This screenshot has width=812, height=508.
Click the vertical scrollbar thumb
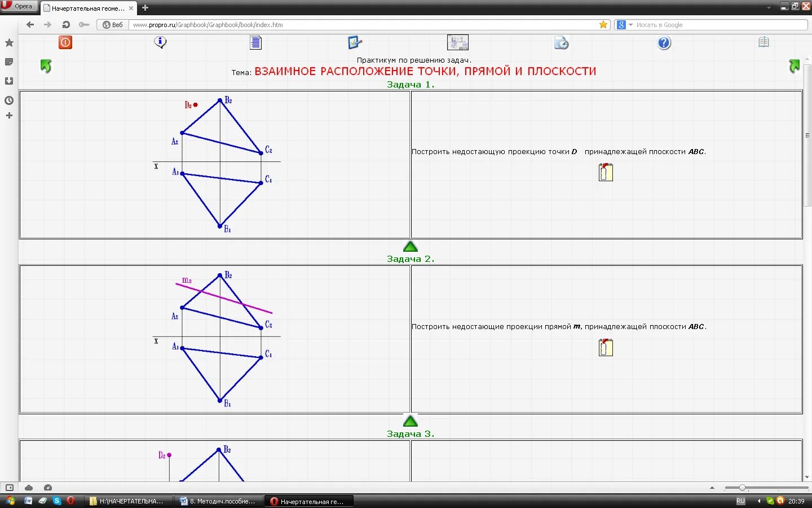807,135
